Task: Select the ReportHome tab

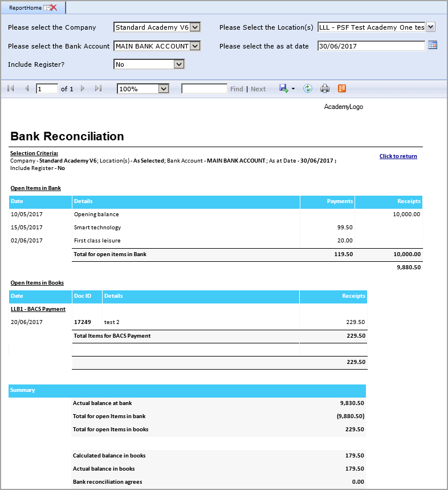Action: pyautogui.click(x=25, y=8)
